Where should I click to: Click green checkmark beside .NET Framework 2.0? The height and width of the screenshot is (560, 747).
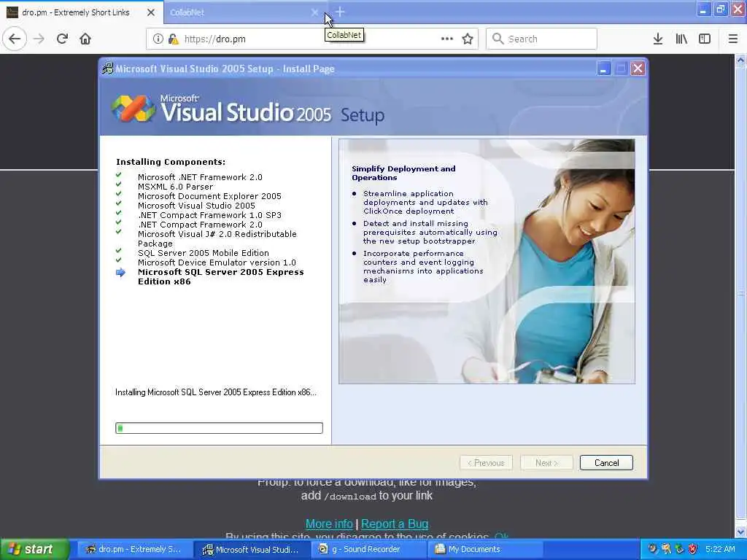[119, 175]
